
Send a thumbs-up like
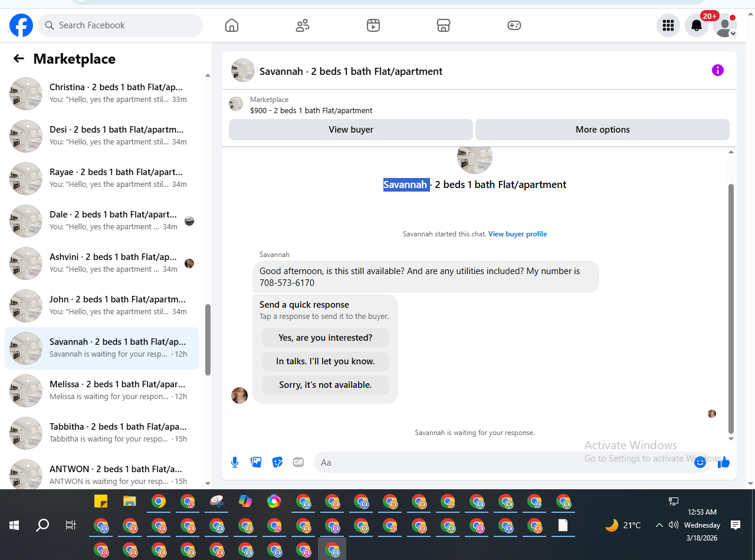click(724, 462)
